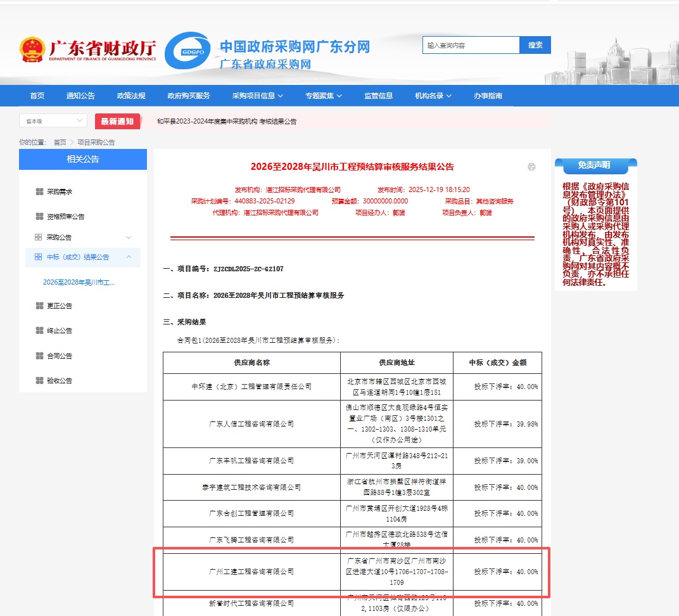Screen dimensions: 679x616
Task: Collapse the 中标（成交）结果公告 section
Action: (129, 257)
